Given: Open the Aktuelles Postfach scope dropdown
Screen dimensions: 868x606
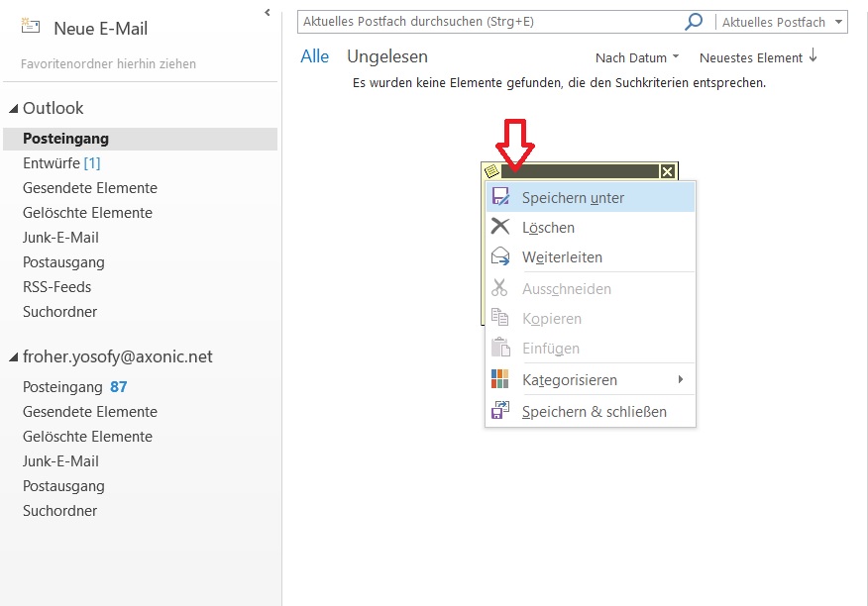Looking at the screenshot, I should click(838, 22).
